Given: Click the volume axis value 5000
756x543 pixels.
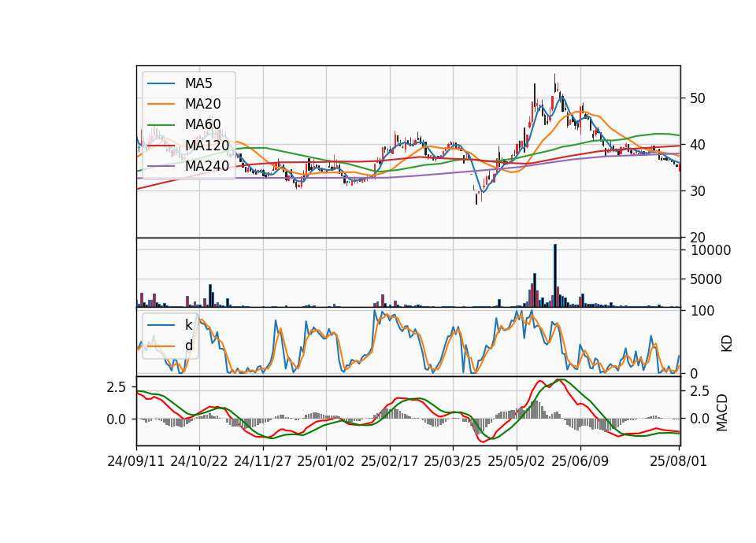Looking at the screenshot, I should 706,279.
